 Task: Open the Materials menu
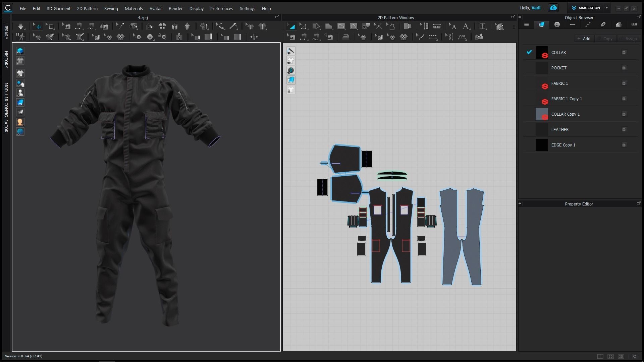(x=133, y=8)
